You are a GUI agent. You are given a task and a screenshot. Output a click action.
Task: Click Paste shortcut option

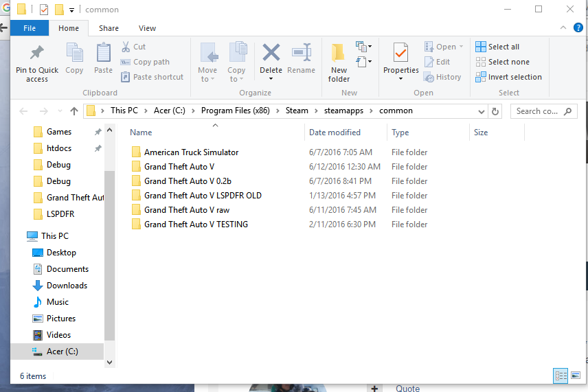pos(152,77)
